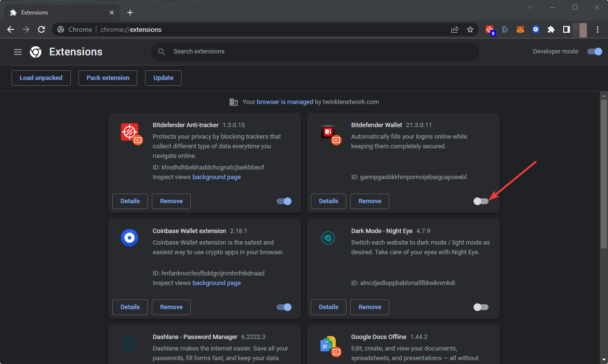Click the scrollbar down arrow
608x364 pixels.
tap(604, 360)
